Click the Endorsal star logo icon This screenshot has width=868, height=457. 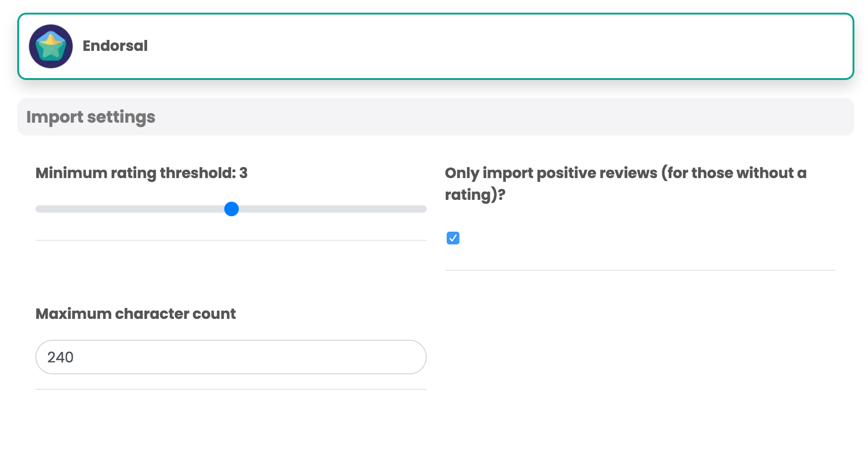[51, 46]
